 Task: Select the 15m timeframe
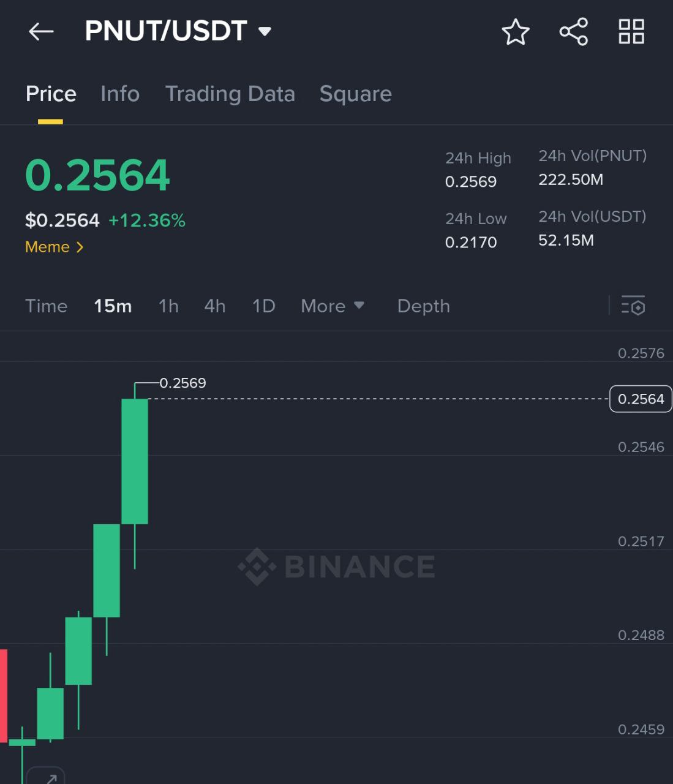pos(113,306)
